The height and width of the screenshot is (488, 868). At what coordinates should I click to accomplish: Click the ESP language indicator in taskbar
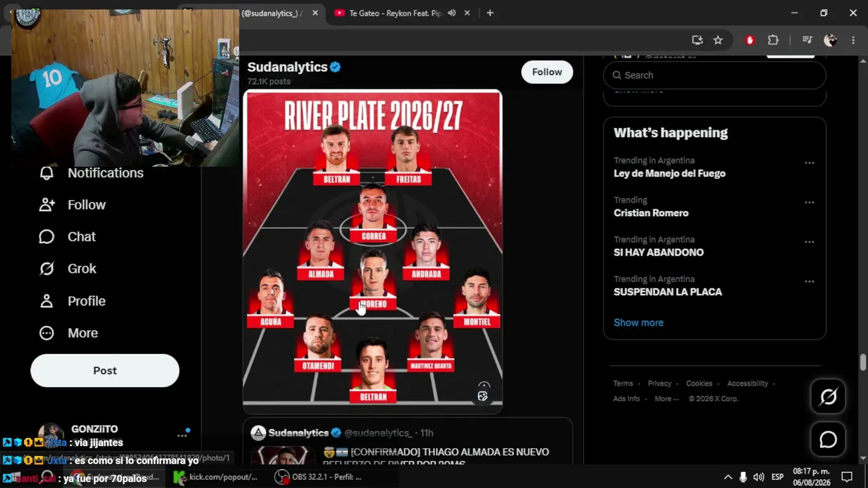(x=777, y=477)
